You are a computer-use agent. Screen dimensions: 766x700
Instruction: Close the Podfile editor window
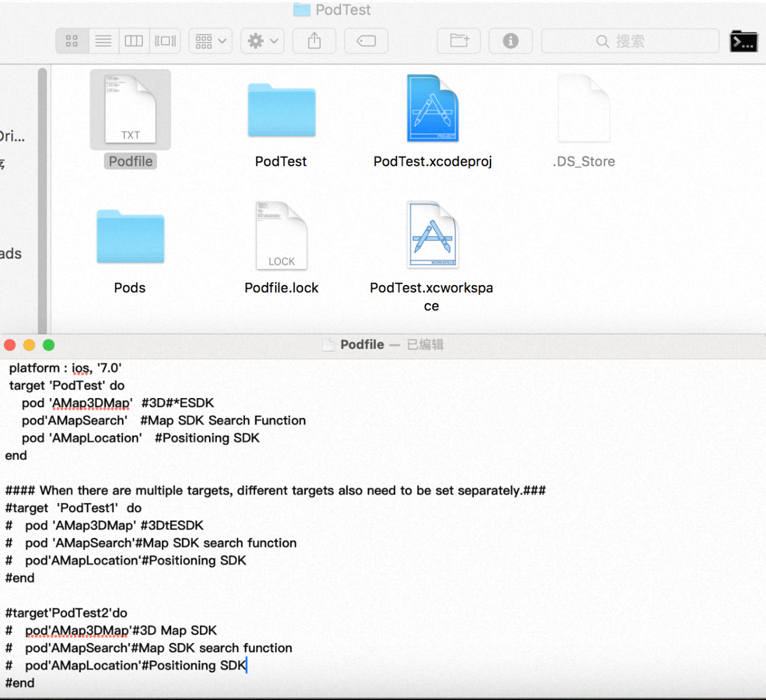pos(10,345)
